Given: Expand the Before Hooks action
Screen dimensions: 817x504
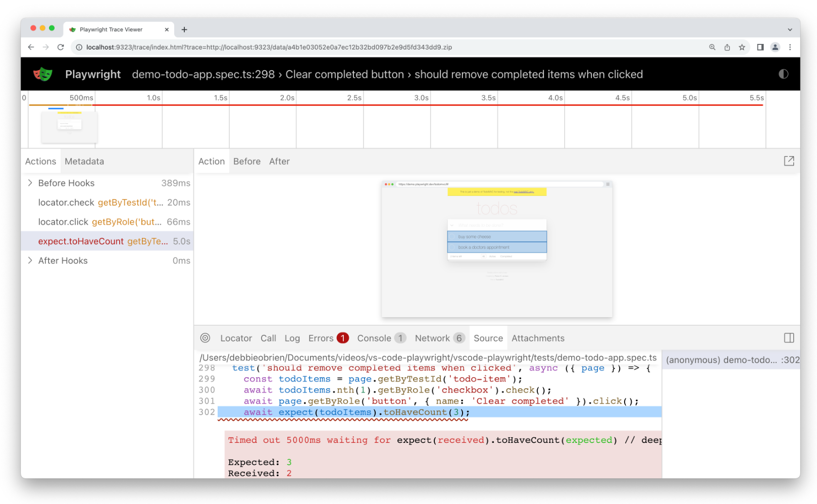Looking at the screenshot, I should [x=30, y=183].
